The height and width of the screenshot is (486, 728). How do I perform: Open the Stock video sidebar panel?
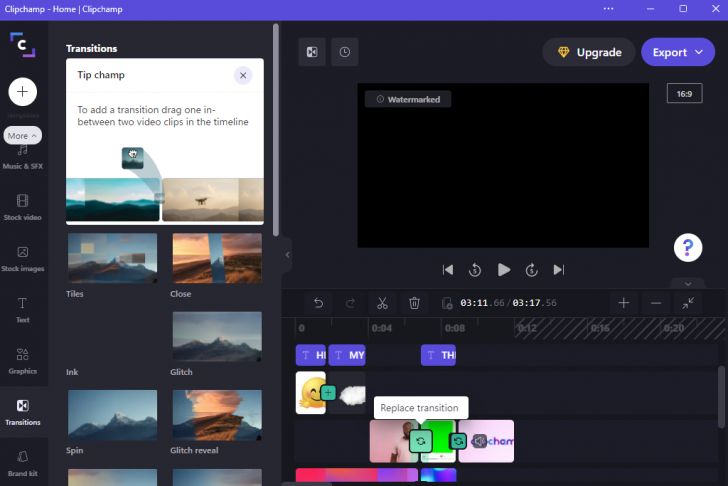pos(23,206)
